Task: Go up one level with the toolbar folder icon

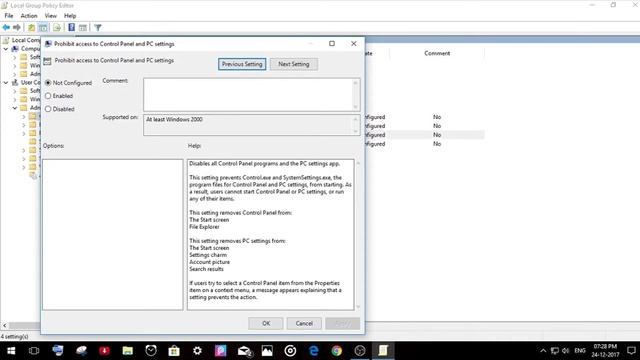Action: coord(31,27)
